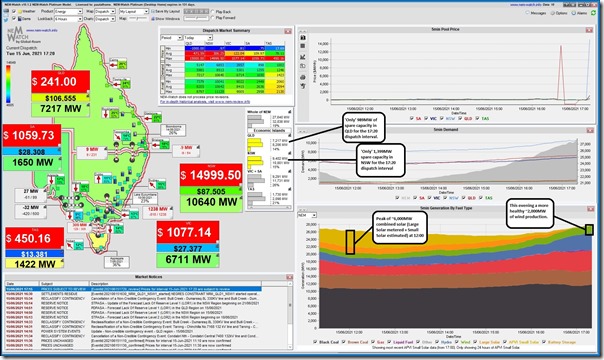Click the top icon in price chart sidebar
Image resolution: width=604 pixels, height=360 pixels.
303,38
